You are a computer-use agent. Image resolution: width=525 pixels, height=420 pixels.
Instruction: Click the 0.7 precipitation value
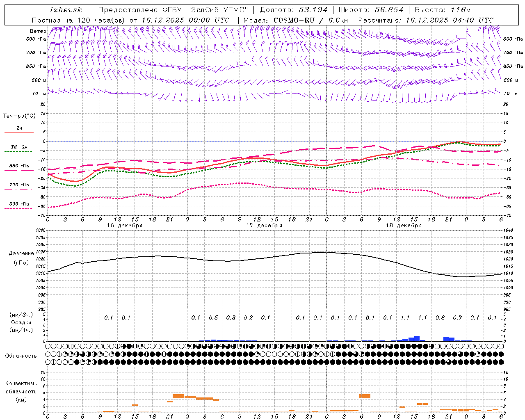pos(457,318)
